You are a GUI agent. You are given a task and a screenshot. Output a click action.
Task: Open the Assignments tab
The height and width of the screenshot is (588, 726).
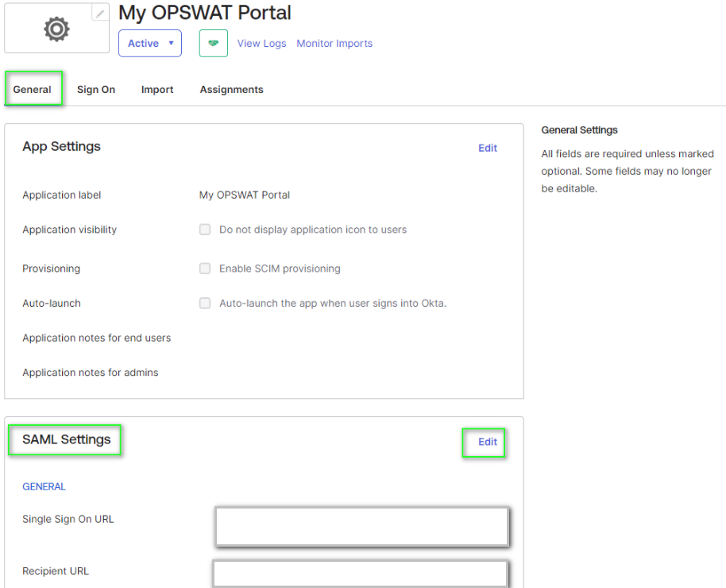[x=231, y=90]
